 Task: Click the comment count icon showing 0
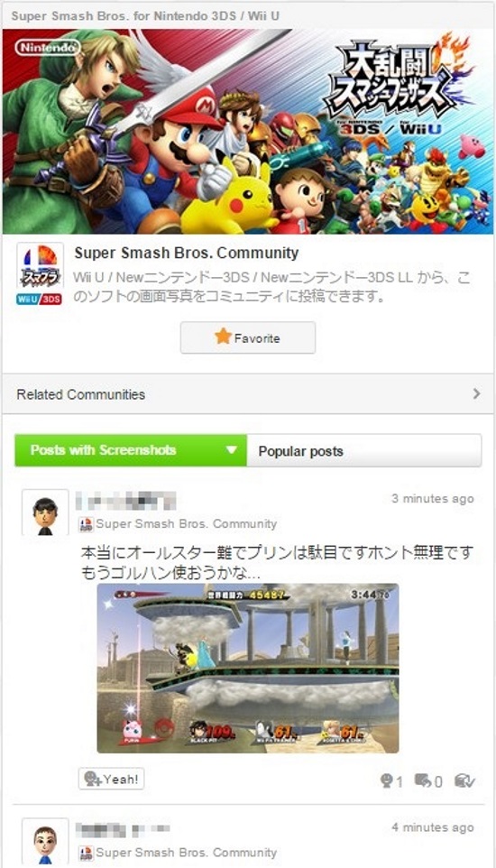click(428, 781)
